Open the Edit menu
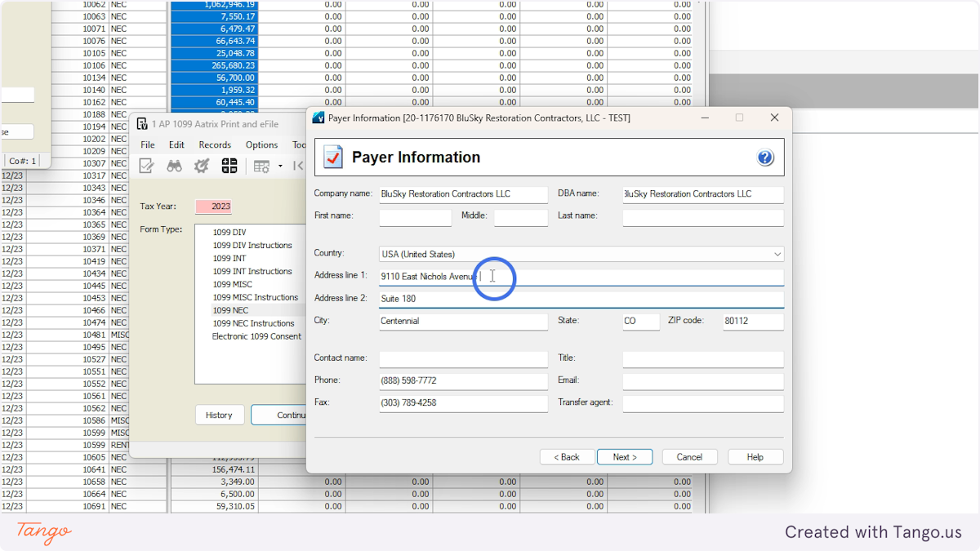 coord(176,144)
